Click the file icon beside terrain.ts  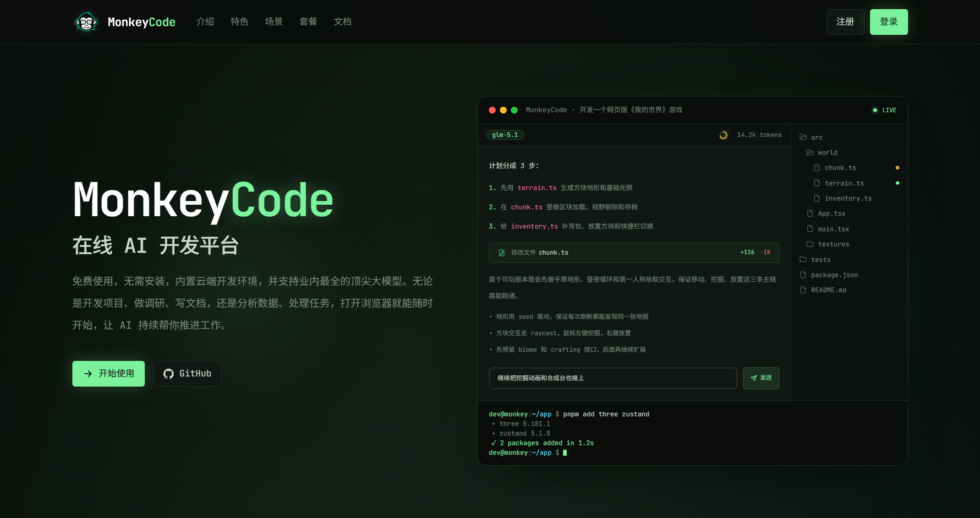pyautogui.click(x=817, y=183)
